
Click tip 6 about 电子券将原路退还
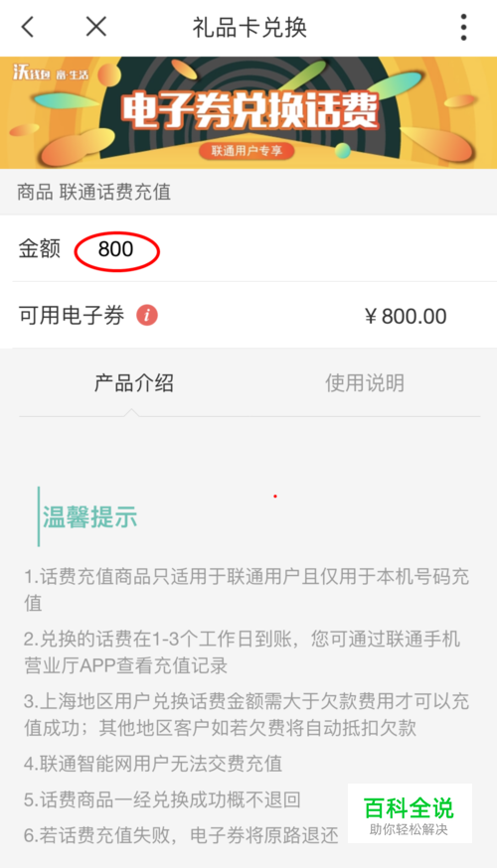click(x=181, y=835)
